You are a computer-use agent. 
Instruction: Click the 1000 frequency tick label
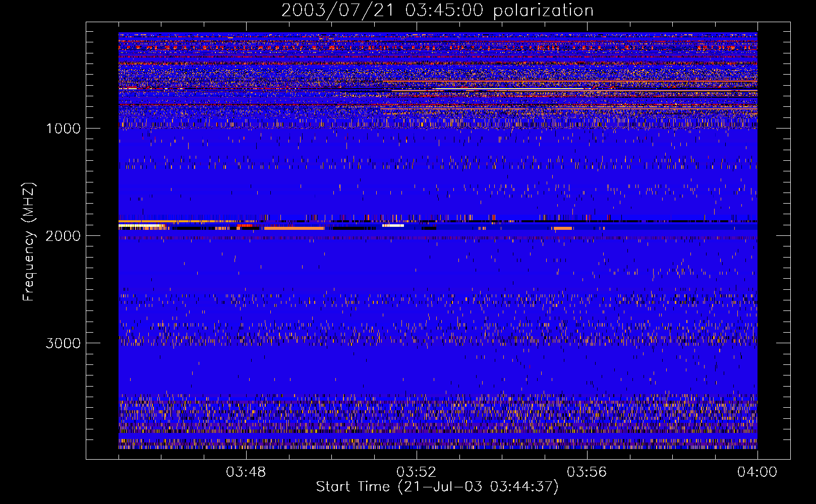click(x=64, y=129)
